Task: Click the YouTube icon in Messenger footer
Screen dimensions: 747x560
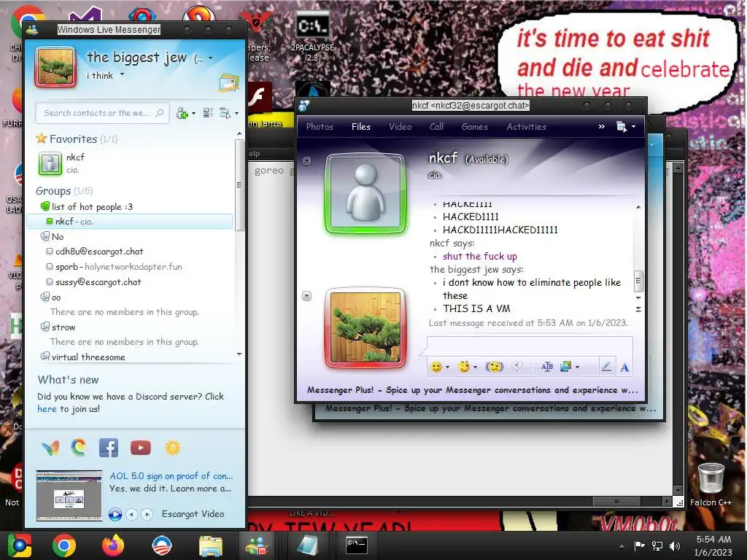Action: click(x=141, y=448)
